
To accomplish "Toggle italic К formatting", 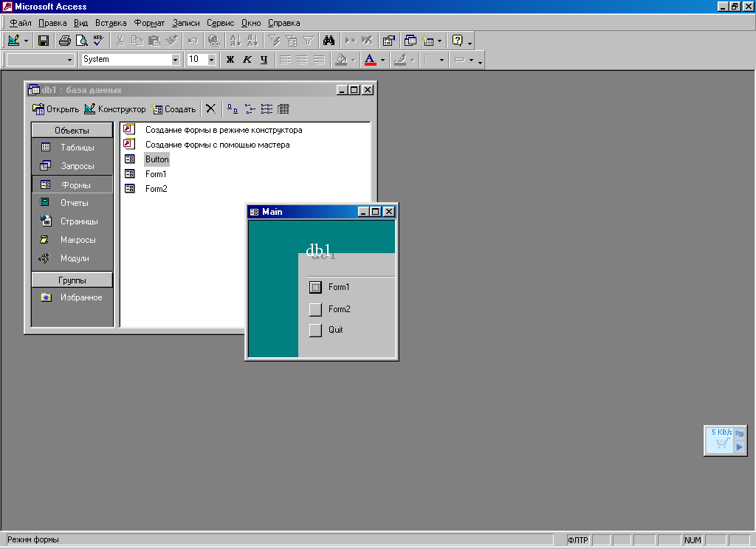I will pyautogui.click(x=247, y=59).
